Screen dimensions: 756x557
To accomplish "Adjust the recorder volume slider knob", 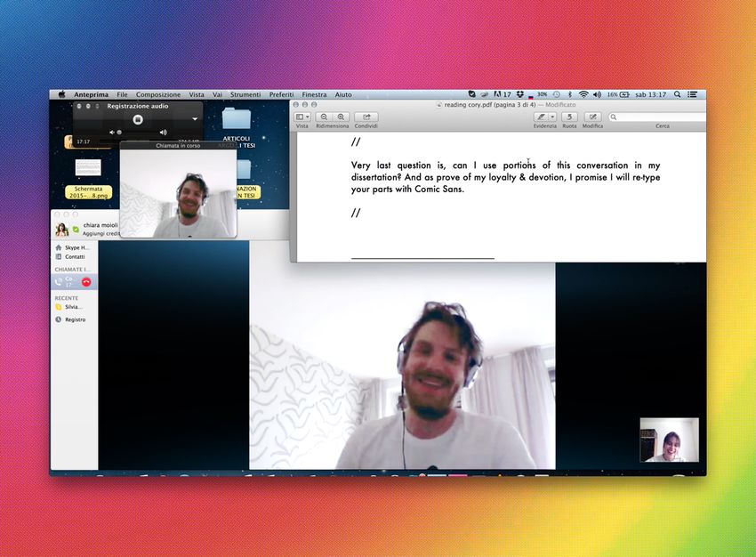I will (119, 133).
